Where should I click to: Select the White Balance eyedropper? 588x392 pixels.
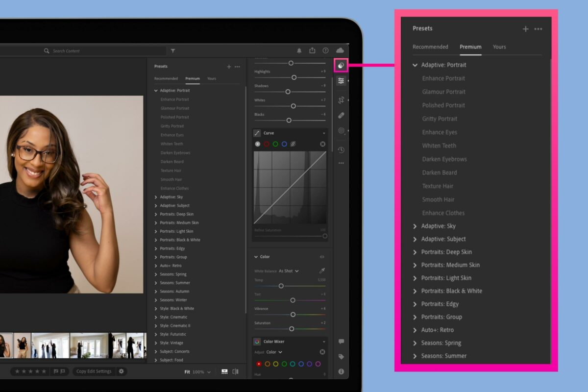pyautogui.click(x=321, y=270)
